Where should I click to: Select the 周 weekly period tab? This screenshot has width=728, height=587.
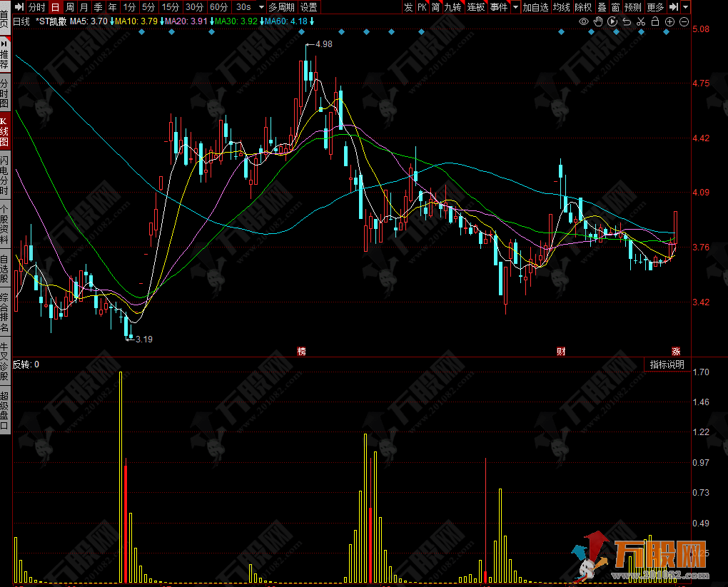click(70, 7)
